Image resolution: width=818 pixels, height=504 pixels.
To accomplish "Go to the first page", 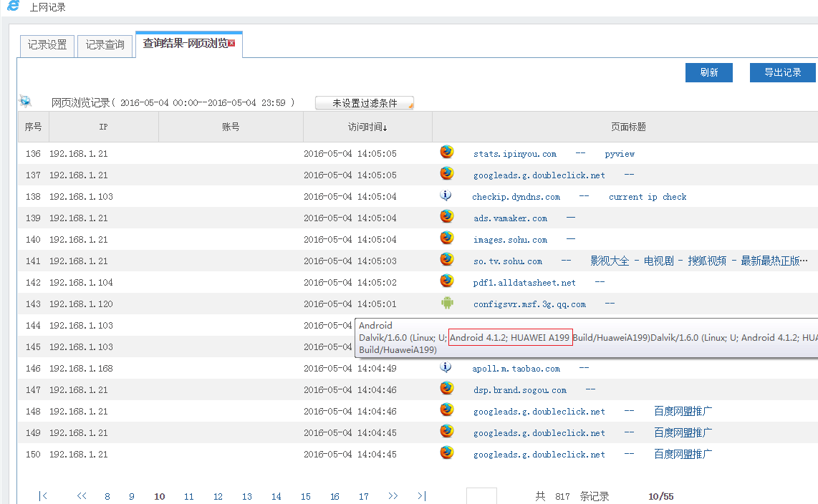I will (x=44, y=496).
